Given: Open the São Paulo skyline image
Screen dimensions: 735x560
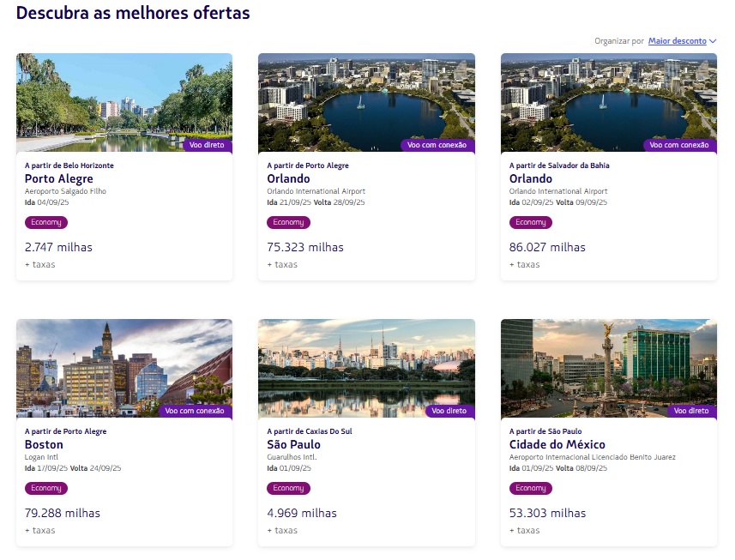Looking at the screenshot, I should point(366,369).
